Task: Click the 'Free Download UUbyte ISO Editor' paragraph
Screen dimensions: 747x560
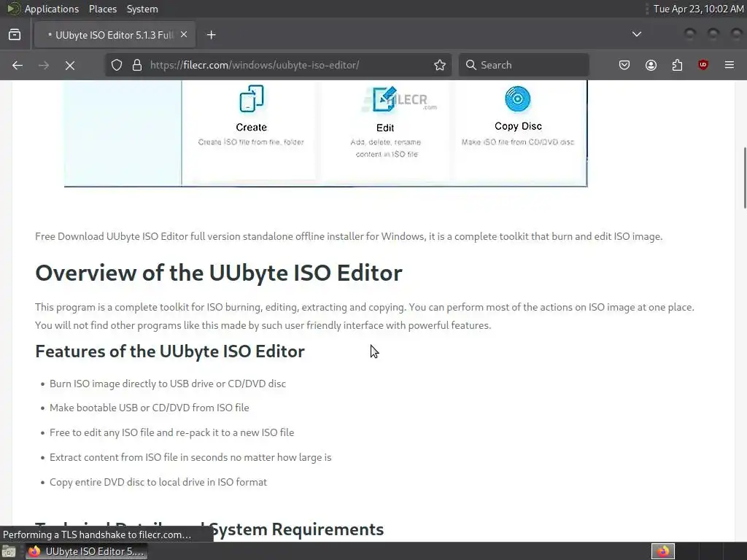Action: point(349,237)
